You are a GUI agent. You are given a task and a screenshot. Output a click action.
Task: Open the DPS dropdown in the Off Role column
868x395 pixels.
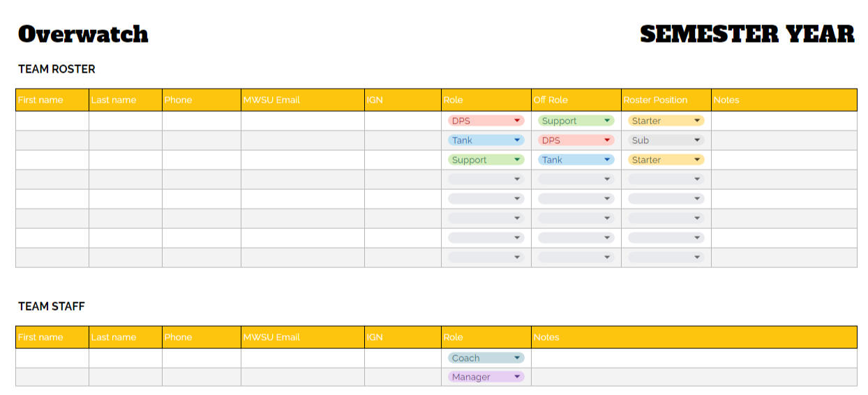[x=576, y=140]
